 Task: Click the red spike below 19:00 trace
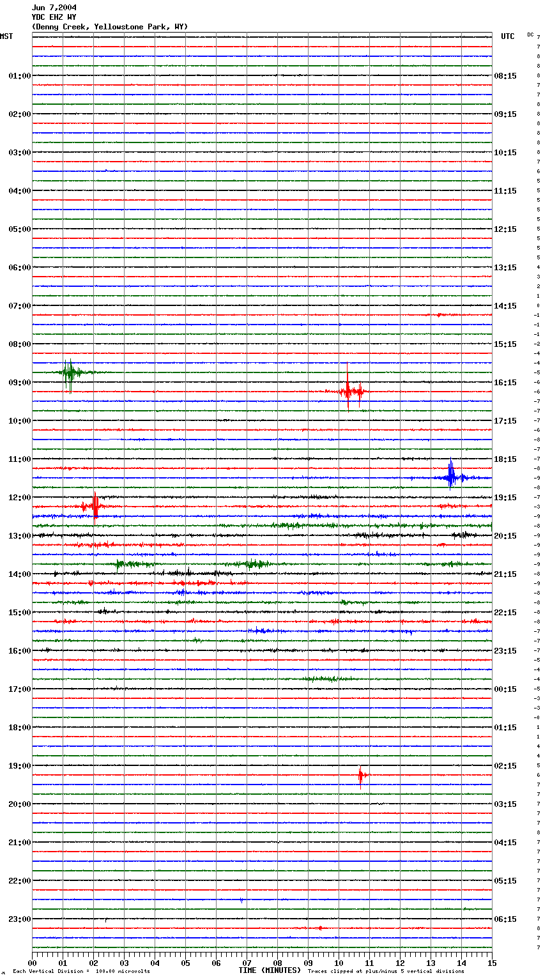tap(361, 776)
